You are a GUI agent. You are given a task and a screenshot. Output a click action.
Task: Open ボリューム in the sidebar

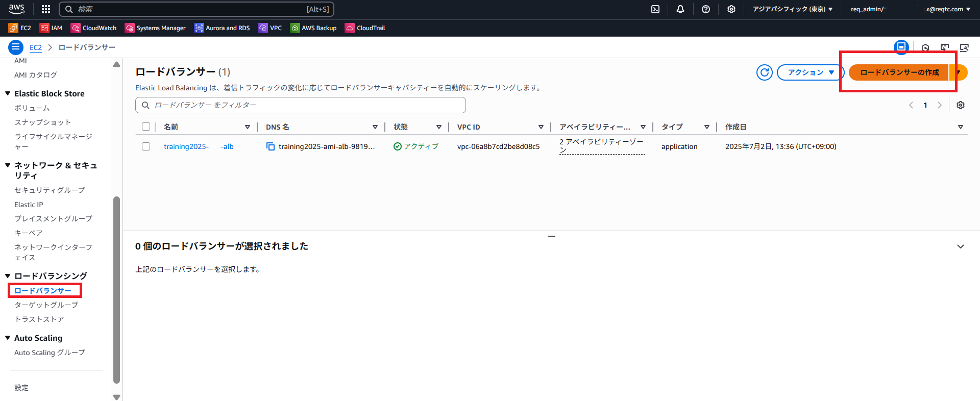pyautogui.click(x=32, y=108)
